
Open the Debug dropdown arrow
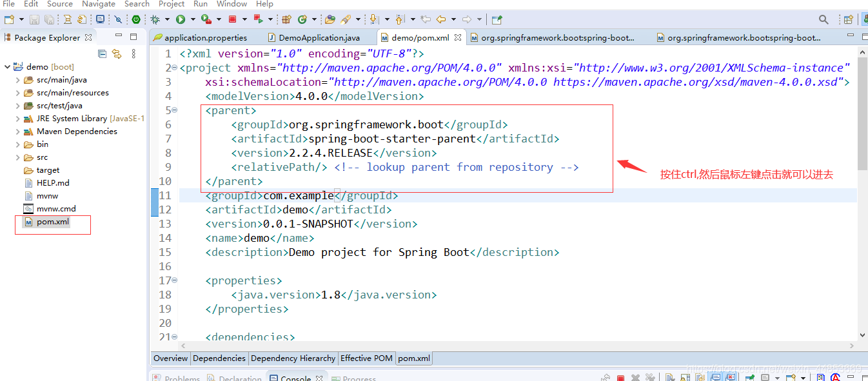[x=167, y=19]
